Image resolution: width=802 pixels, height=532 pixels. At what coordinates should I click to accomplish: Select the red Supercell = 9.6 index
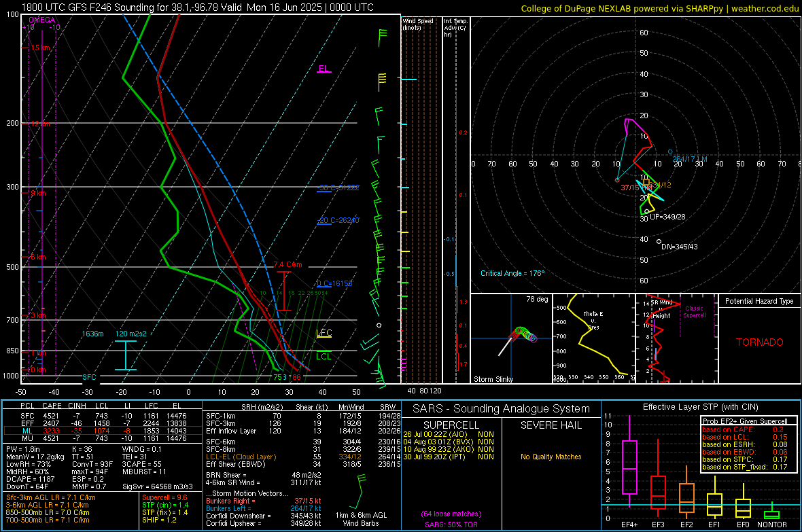[x=164, y=497]
